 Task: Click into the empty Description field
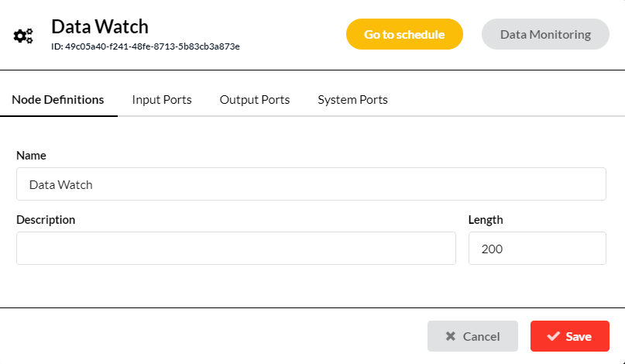236,249
